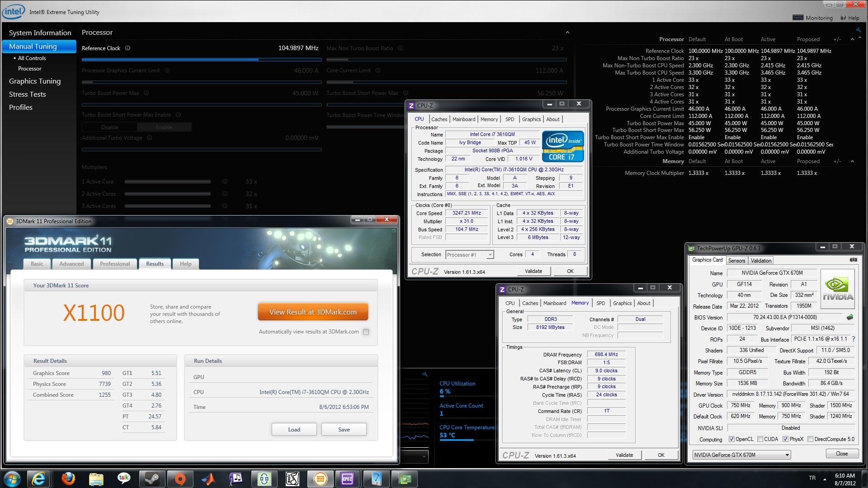Click the system clock in the taskbar
The width and height of the screenshot is (868, 488).
[x=845, y=479]
